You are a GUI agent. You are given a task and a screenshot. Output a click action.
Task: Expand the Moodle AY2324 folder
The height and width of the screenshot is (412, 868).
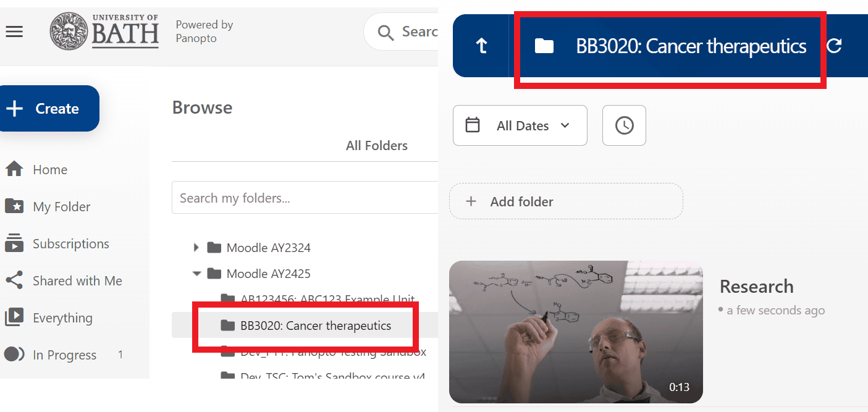click(196, 247)
